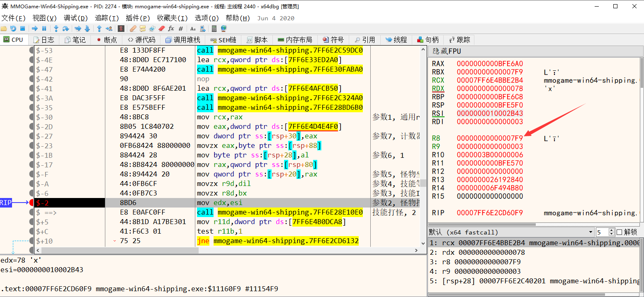Stop debugging with the blue square icon
The height and width of the screenshot is (297, 644).
coord(22,29)
